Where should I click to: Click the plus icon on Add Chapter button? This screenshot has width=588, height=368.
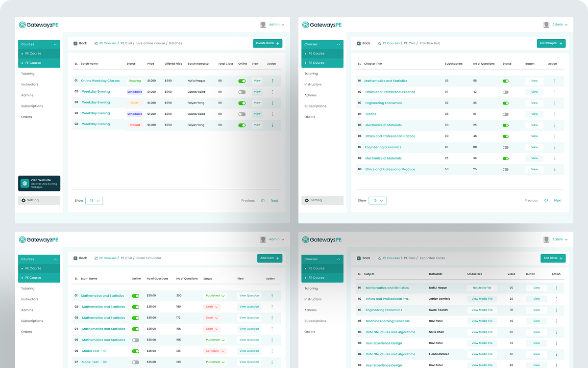coord(562,43)
